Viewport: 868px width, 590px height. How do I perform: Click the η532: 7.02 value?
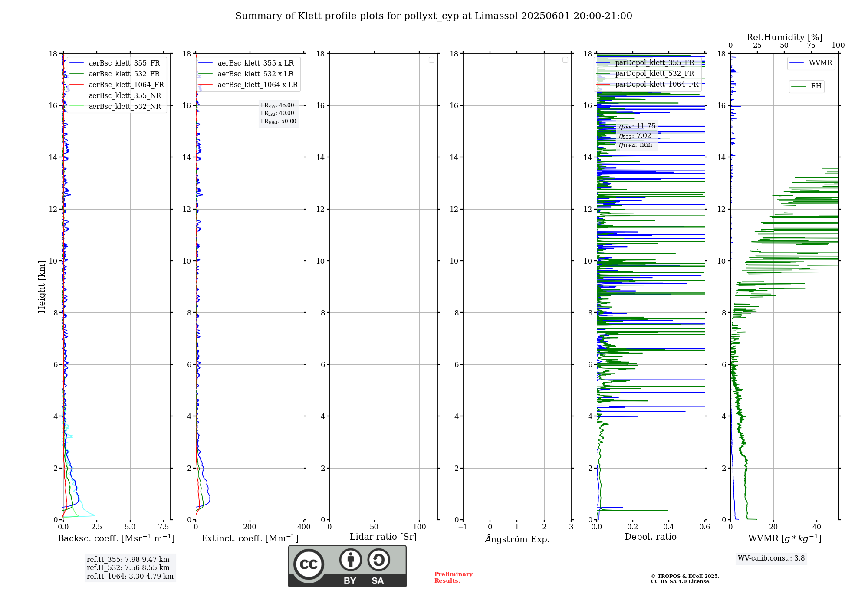(635, 136)
